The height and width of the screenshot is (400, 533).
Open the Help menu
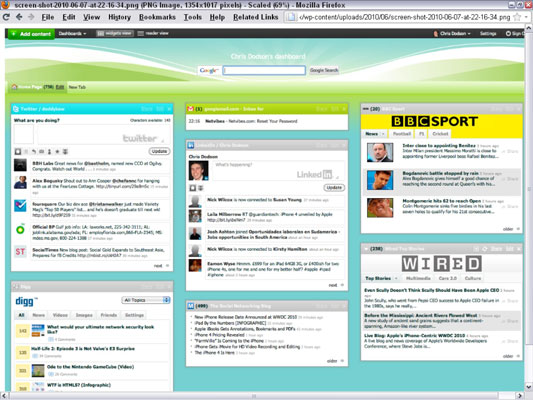(217, 17)
